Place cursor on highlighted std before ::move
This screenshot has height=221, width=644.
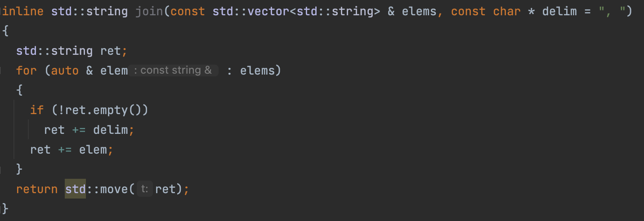pos(75,189)
